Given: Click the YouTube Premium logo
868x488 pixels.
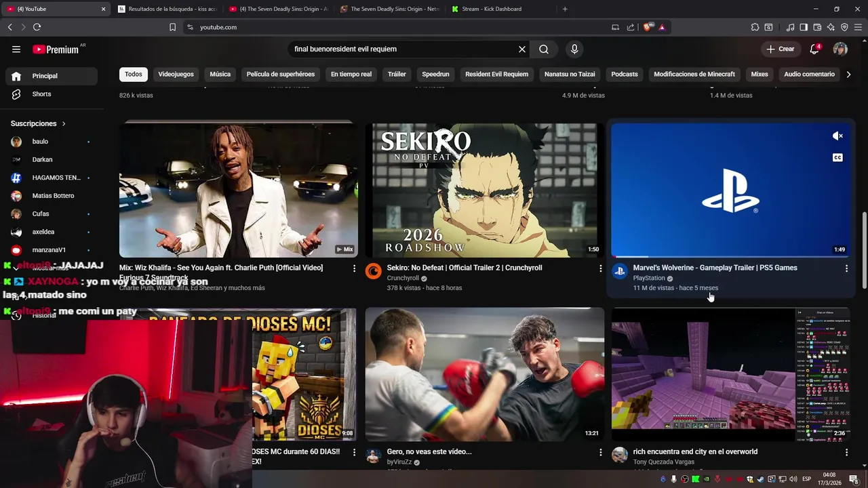Looking at the screenshot, I should (57, 49).
